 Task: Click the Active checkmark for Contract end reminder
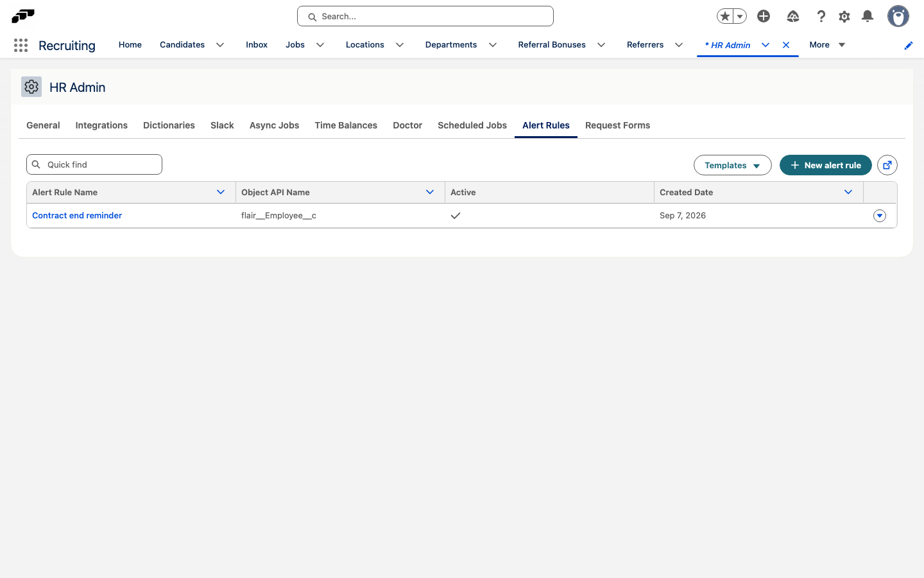coord(456,216)
